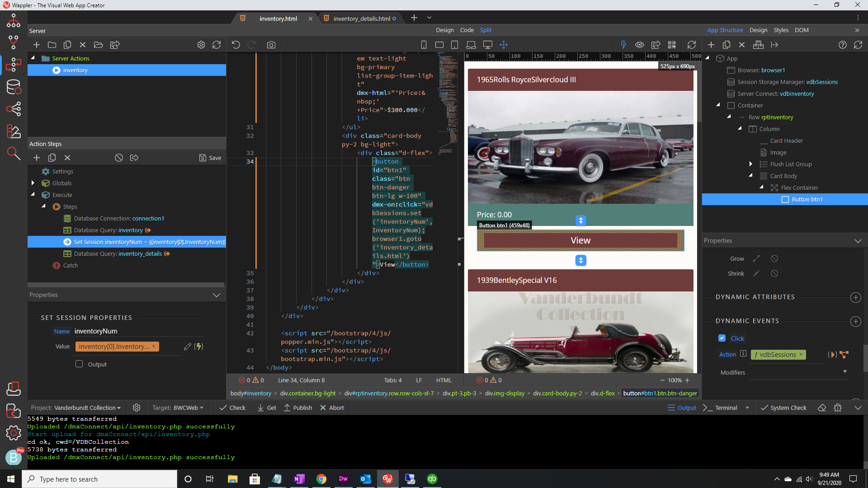Open the Find magnifier sidebar icon
This screenshot has width=868, height=488.
pos(13,154)
